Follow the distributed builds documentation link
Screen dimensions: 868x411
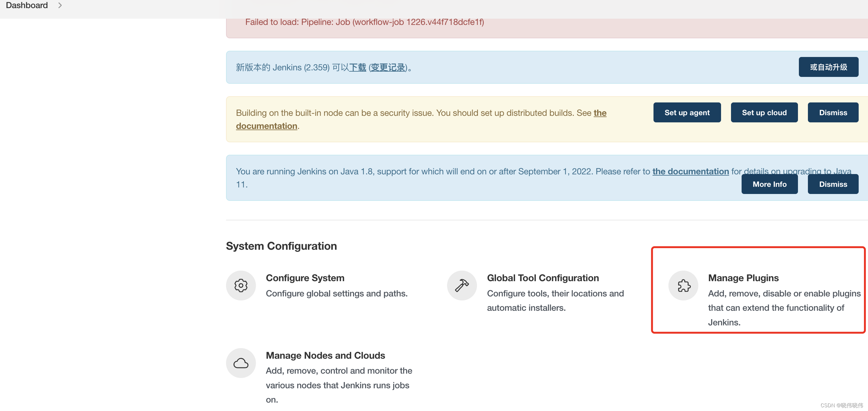click(267, 126)
